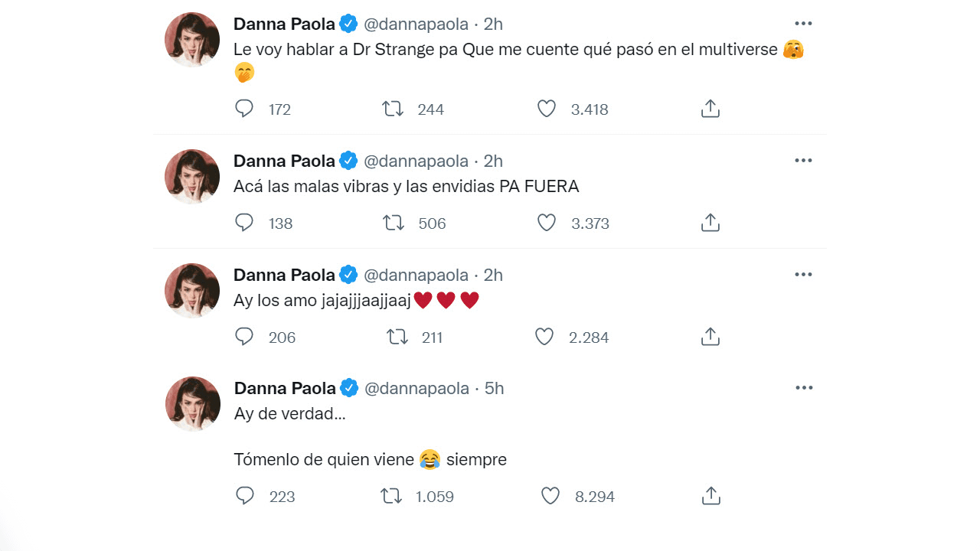Open the share icon on the bottom tweet
980x551 pixels.
710,495
